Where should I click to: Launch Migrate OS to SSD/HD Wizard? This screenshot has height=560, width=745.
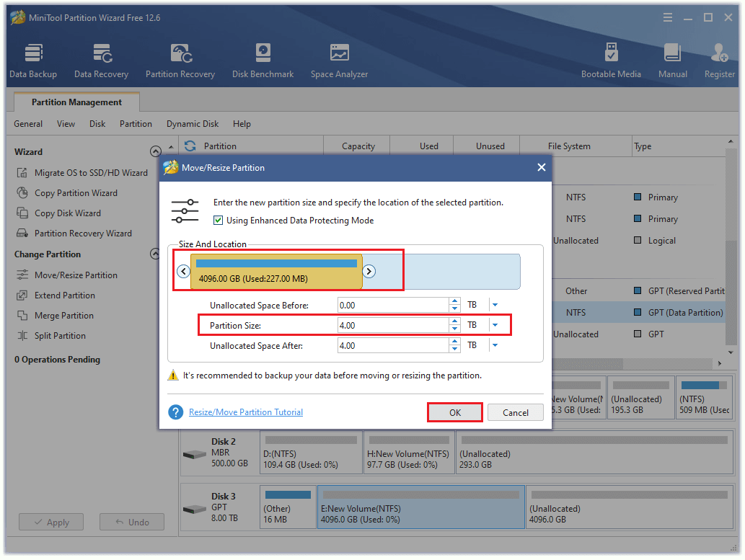click(81, 173)
